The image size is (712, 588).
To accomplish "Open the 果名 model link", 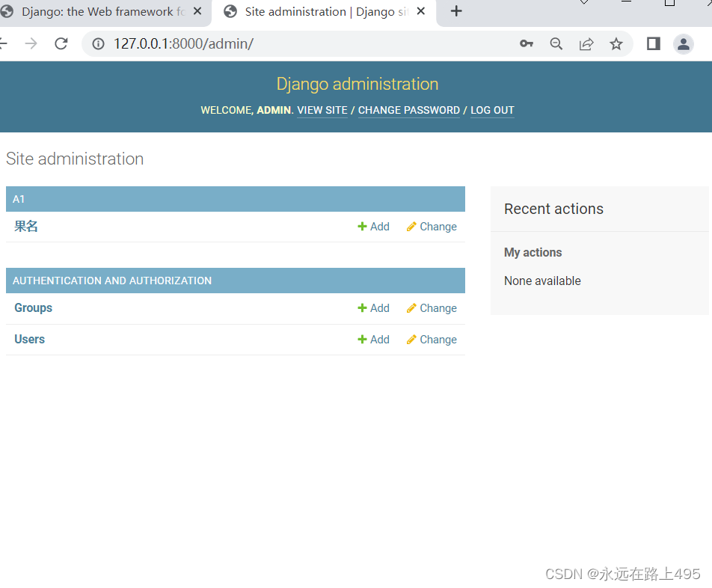I will coord(26,226).
